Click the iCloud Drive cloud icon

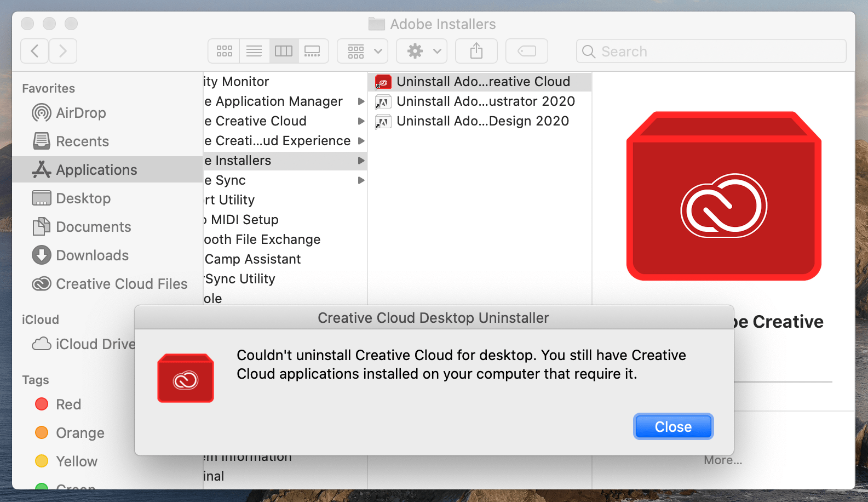pyautogui.click(x=42, y=344)
